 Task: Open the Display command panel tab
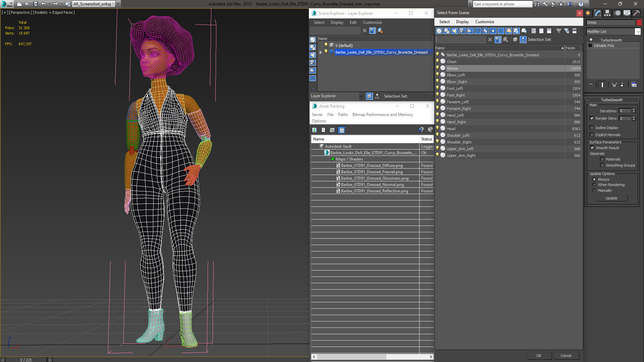pos(627,13)
